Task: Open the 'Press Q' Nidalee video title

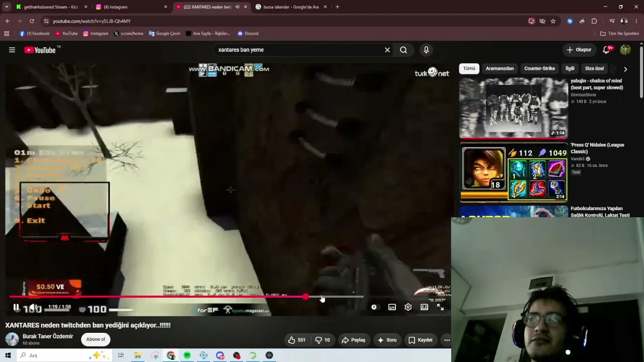Action: tap(597, 148)
